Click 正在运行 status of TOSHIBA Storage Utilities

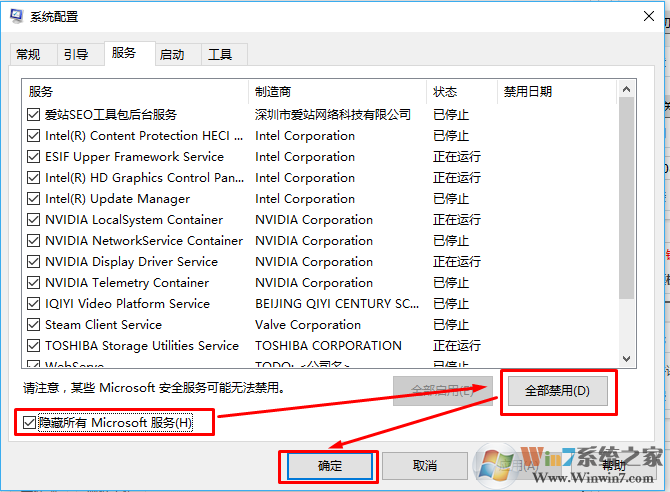457,345
